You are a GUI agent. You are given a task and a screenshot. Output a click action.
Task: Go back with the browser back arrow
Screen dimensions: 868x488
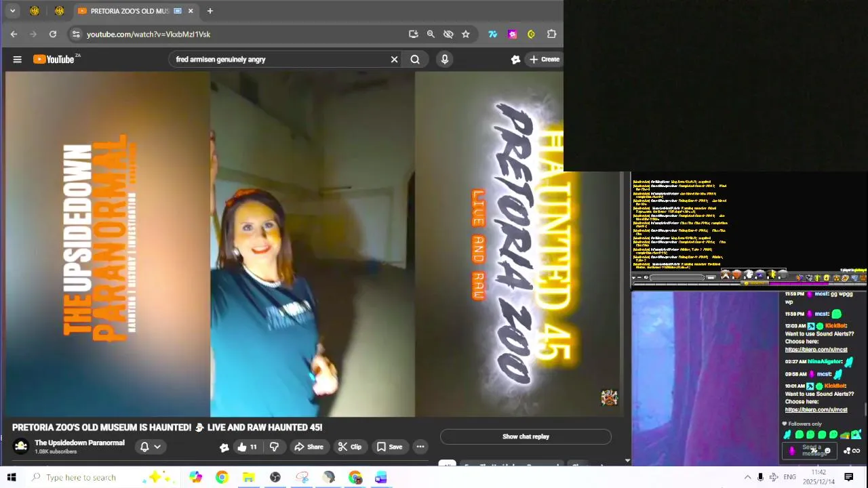coord(14,34)
